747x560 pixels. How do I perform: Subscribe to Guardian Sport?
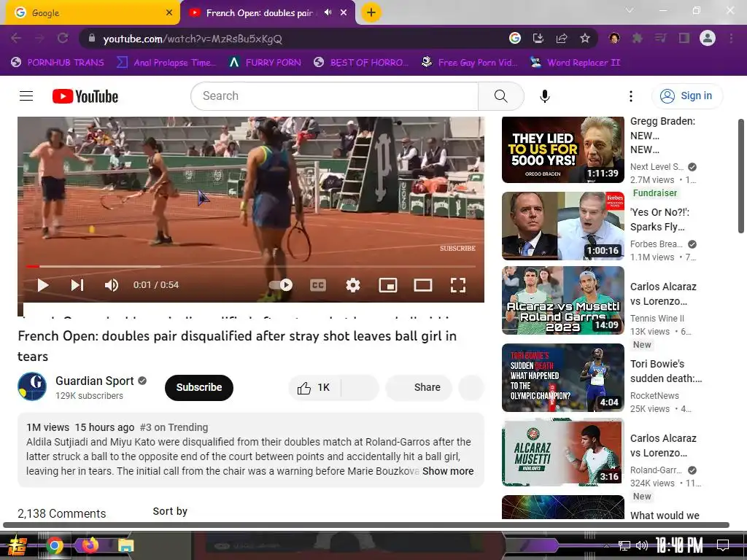coord(199,388)
